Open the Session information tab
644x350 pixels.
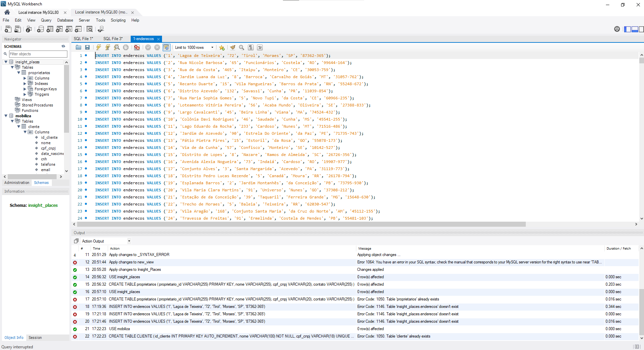pyautogui.click(x=35, y=338)
